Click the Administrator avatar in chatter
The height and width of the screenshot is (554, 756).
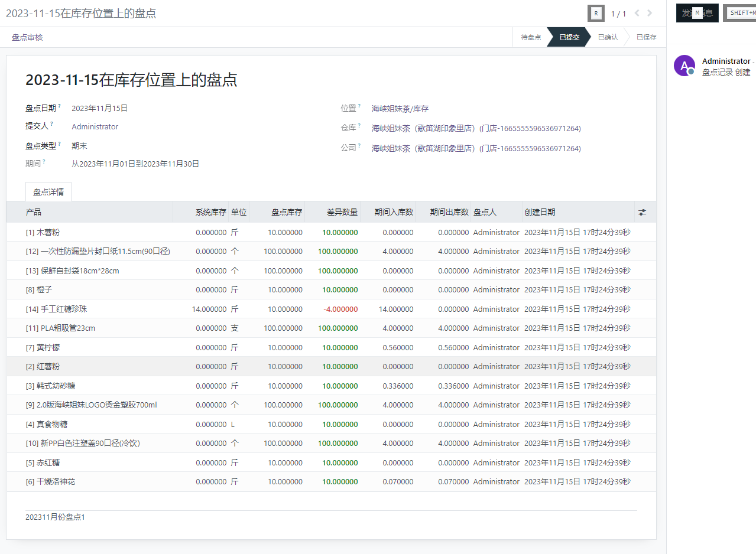click(684, 66)
